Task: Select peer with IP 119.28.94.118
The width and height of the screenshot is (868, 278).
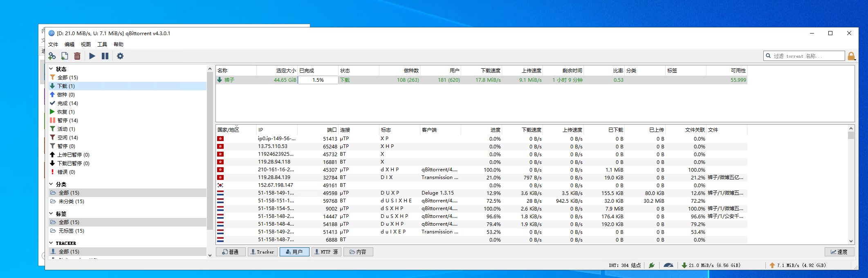Action: point(482,162)
